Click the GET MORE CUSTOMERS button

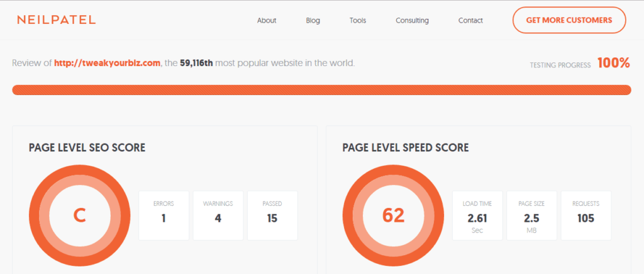569,20
